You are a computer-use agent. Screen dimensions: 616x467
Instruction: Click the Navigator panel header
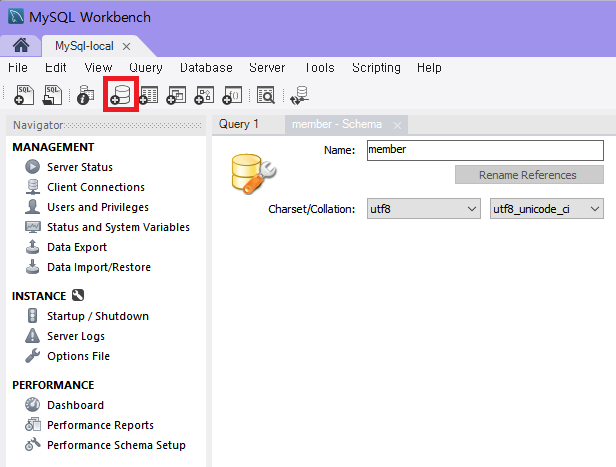coord(106,125)
